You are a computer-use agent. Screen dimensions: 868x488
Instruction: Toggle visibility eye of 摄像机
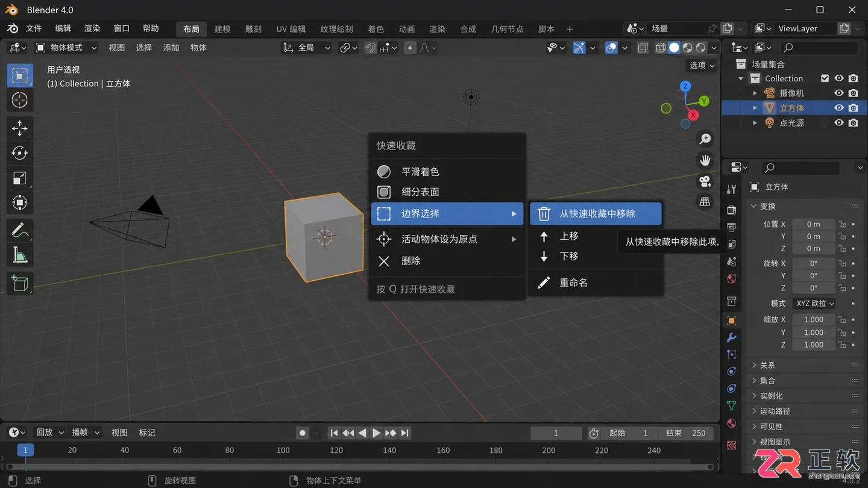pos(838,93)
